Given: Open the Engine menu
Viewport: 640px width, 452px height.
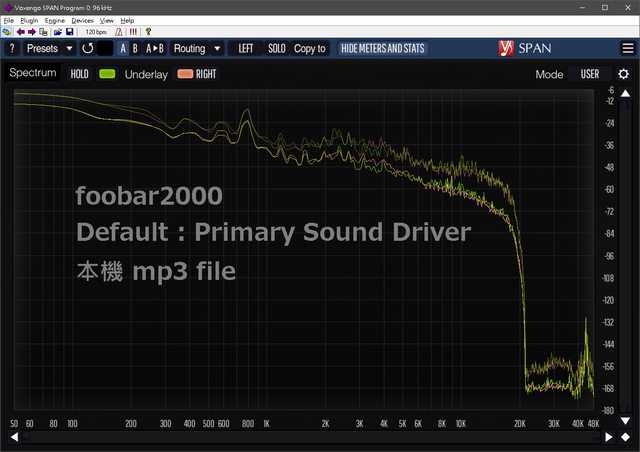Looking at the screenshot, I should 55,20.
